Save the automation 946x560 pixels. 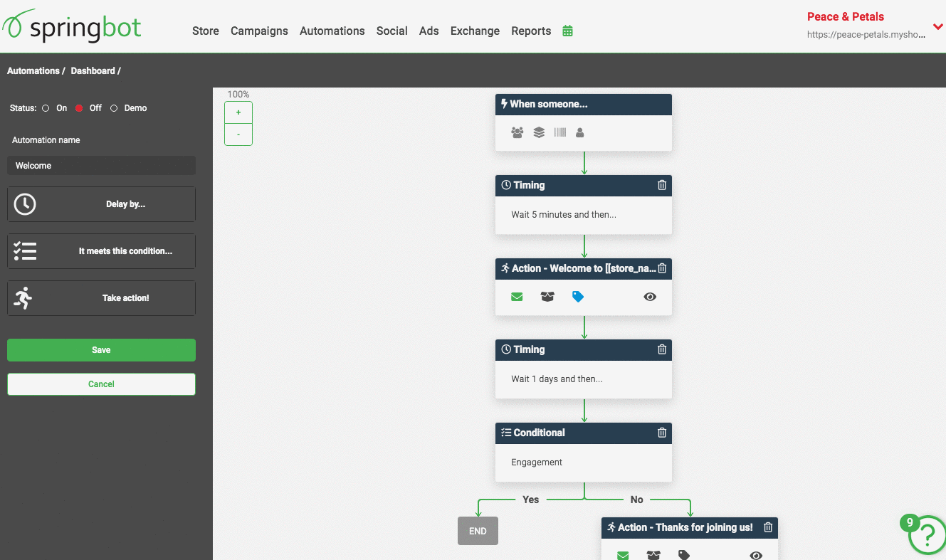pyautogui.click(x=101, y=350)
